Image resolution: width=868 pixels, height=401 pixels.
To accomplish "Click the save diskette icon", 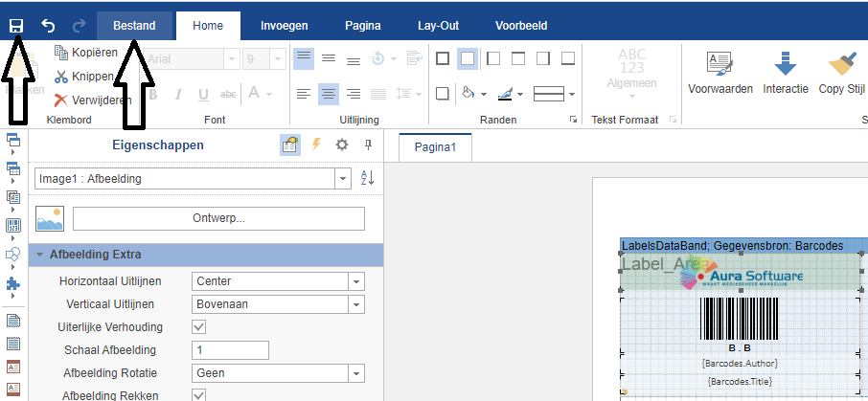I will click(x=16, y=26).
